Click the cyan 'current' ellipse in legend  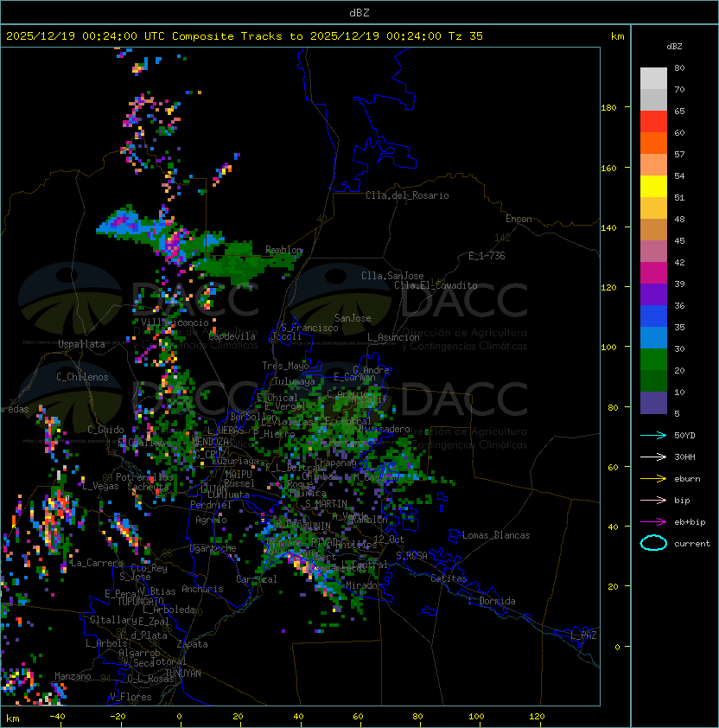click(x=653, y=543)
